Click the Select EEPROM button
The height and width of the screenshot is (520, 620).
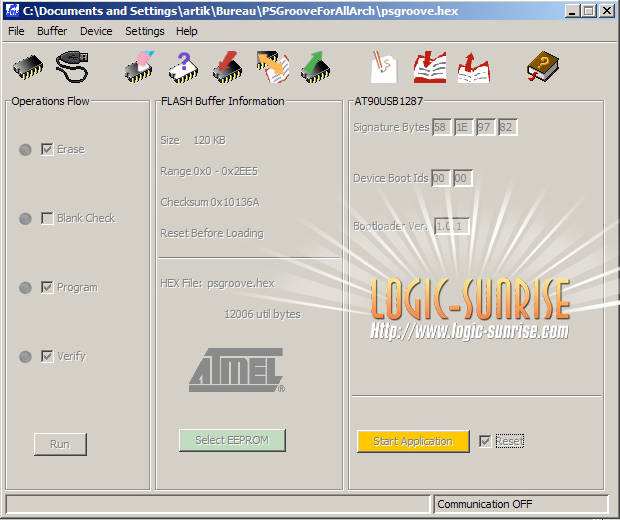pos(232,440)
